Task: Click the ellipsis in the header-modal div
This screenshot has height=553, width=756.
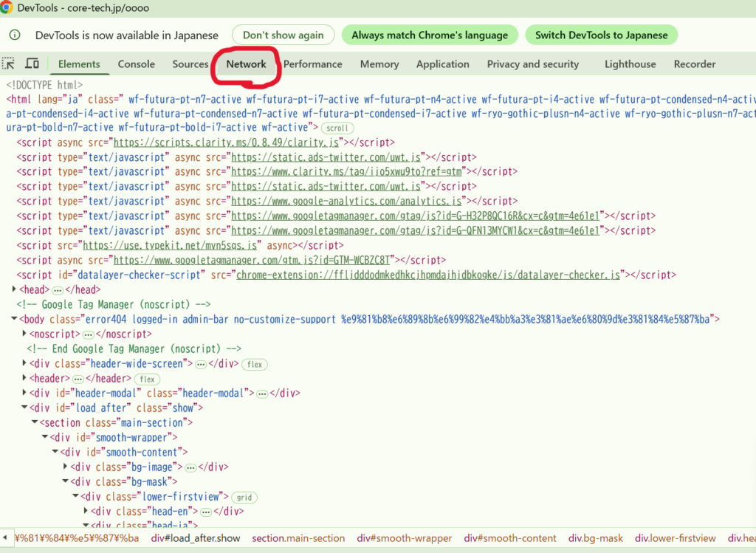Action: (261, 394)
